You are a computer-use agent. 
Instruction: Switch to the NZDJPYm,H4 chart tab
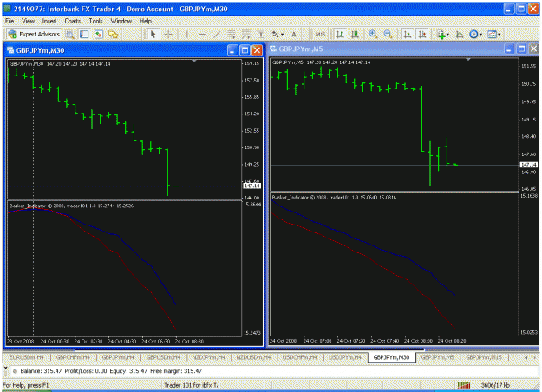[x=208, y=357]
